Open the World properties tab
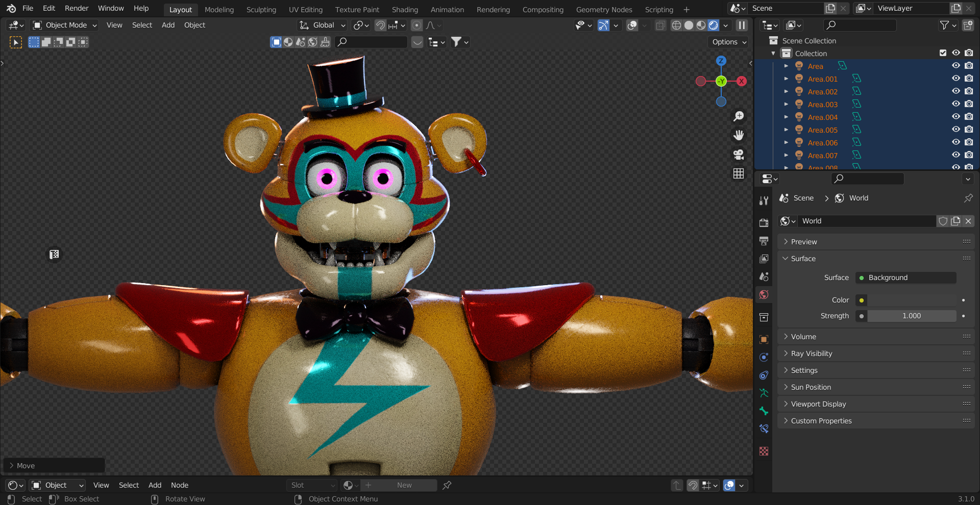 [x=764, y=294]
